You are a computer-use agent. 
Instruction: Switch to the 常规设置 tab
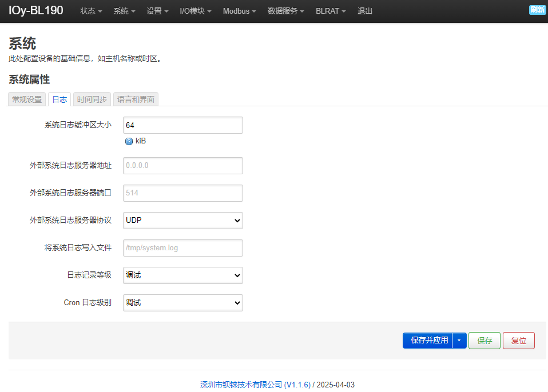point(27,99)
